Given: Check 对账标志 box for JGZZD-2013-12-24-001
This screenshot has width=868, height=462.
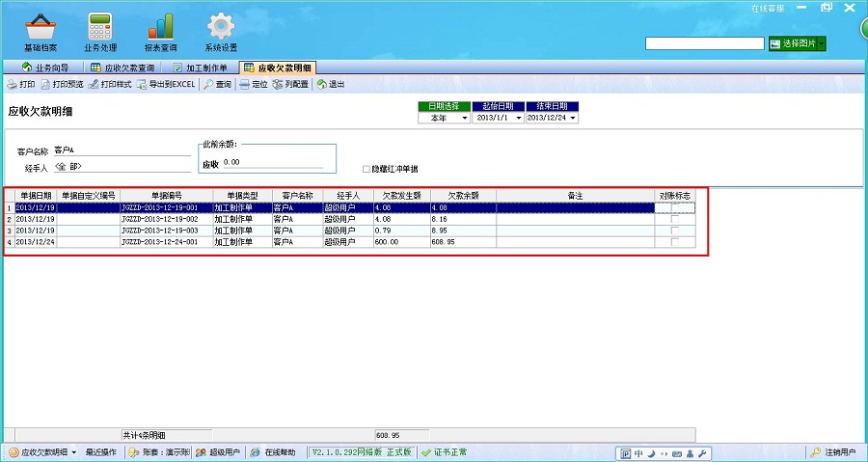Looking at the screenshot, I should pos(674,242).
